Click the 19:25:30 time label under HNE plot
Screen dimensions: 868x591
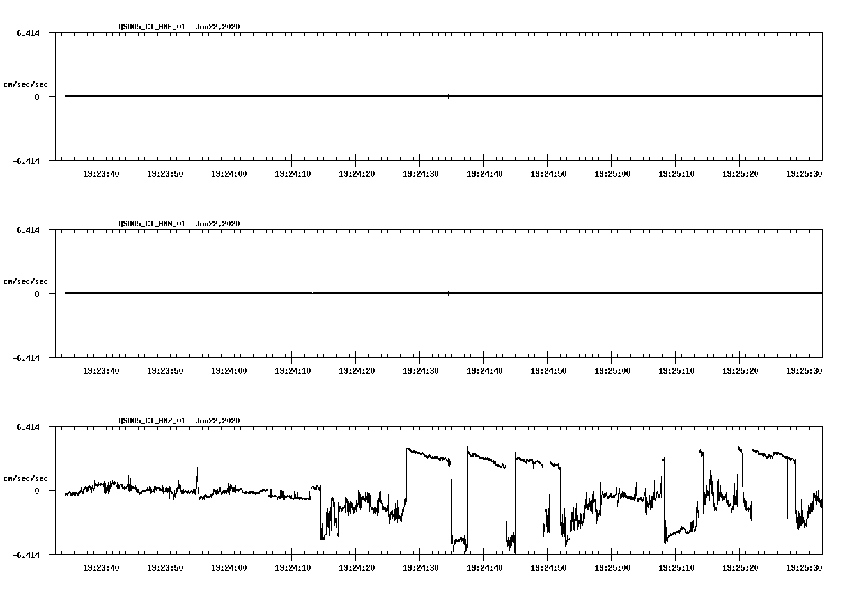(804, 174)
